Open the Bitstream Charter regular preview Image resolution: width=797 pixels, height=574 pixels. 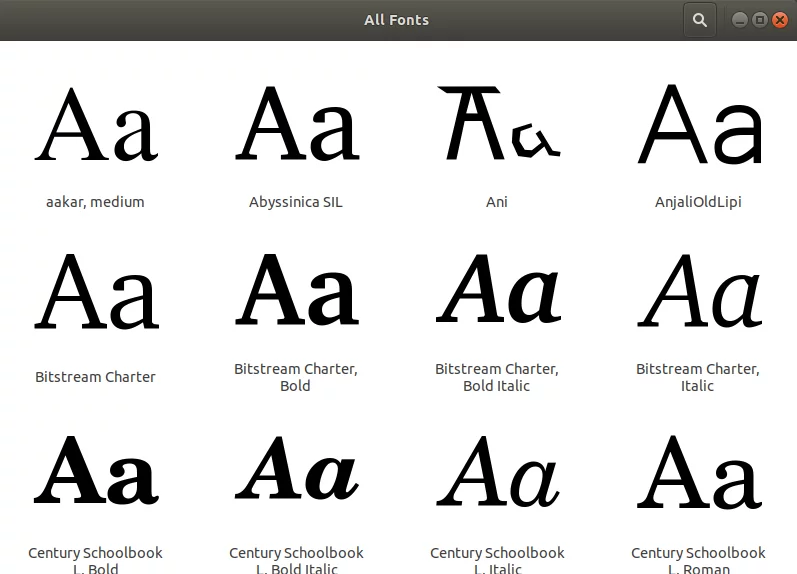(96, 293)
